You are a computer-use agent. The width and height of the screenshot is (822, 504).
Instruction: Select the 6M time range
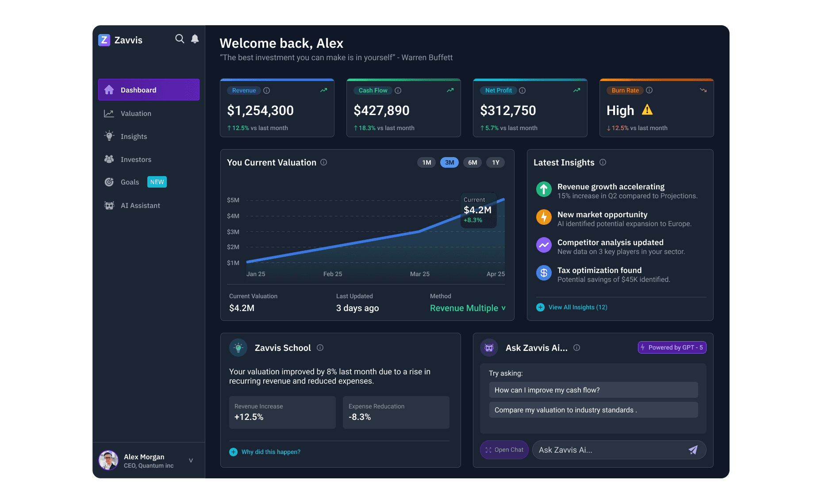coord(472,162)
